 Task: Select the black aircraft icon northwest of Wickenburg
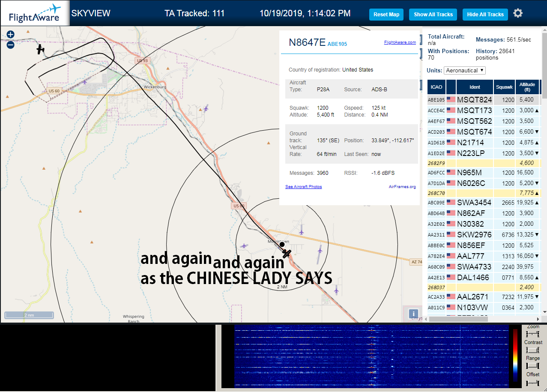click(x=41, y=49)
